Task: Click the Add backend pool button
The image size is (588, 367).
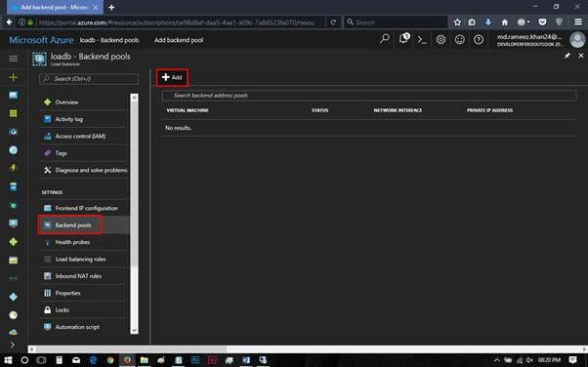Action: pos(172,78)
